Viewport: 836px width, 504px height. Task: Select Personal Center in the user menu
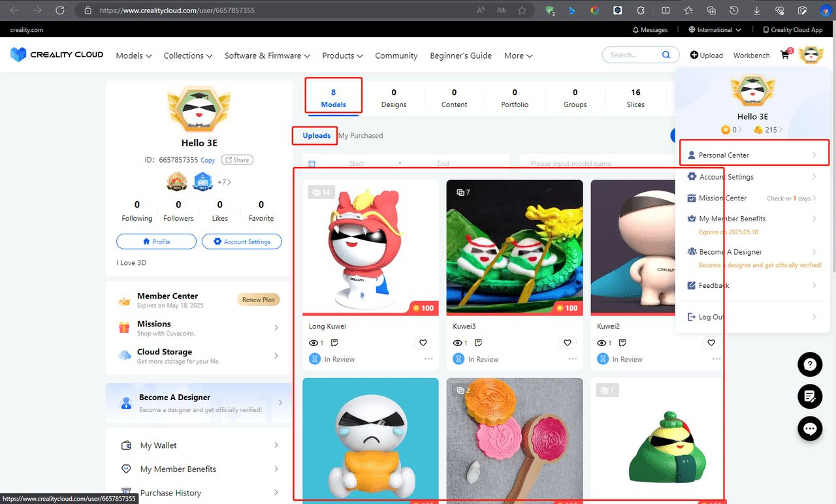pyautogui.click(x=754, y=155)
